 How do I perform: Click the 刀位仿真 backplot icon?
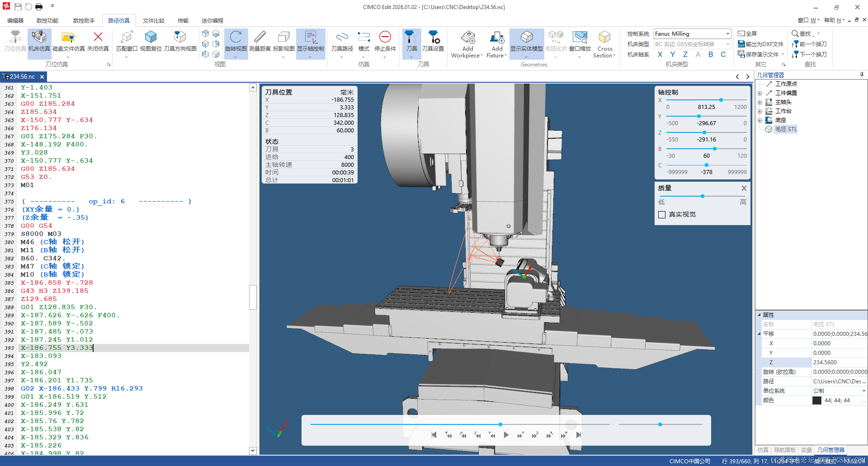15,37
